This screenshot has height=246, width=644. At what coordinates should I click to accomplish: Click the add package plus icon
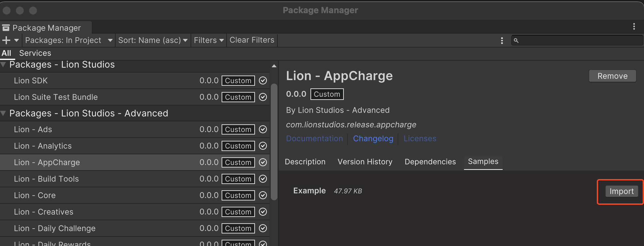pyautogui.click(x=7, y=40)
